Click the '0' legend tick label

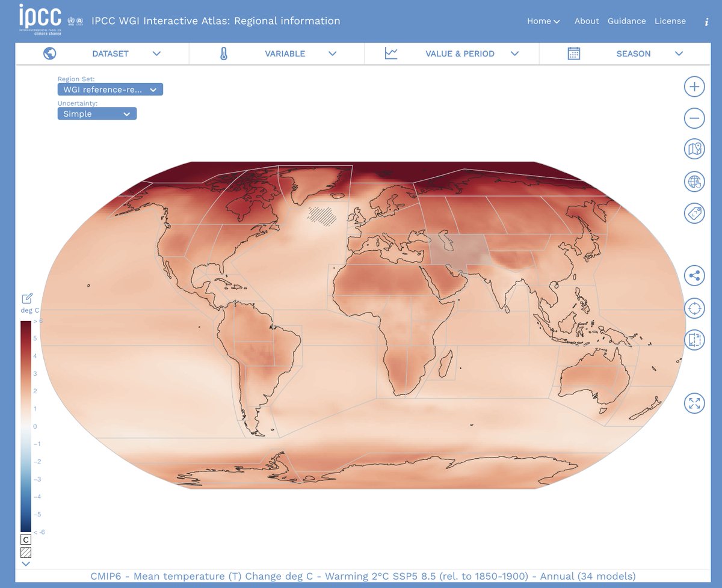(x=35, y=426)
